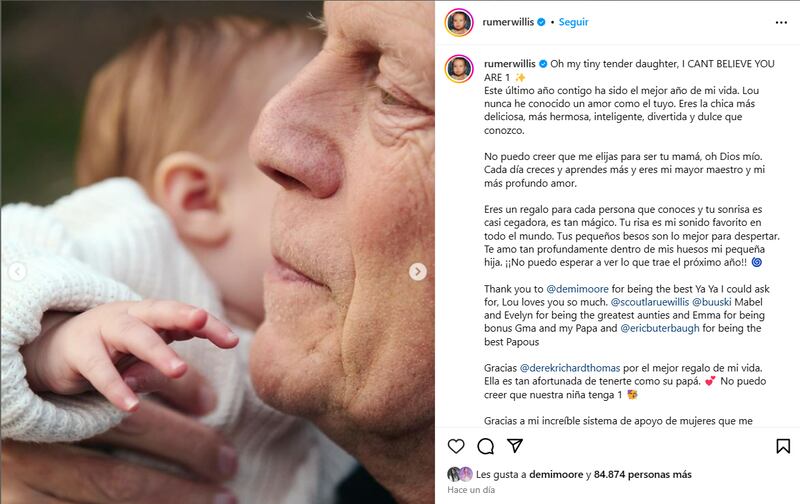Go to the next photo in carousel
Image resolution: width=800 pixels, height=504 pixels.
click(418, 272)
